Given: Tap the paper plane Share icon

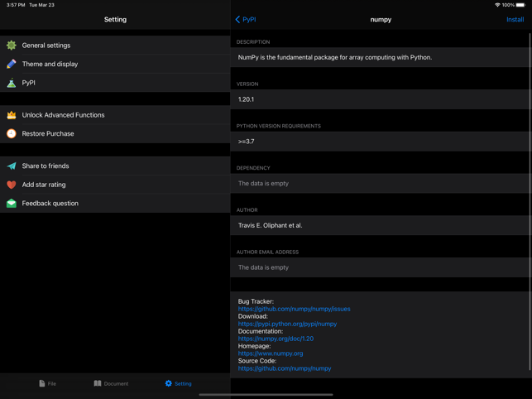Looking at the screenshot, I should [12, 166].
